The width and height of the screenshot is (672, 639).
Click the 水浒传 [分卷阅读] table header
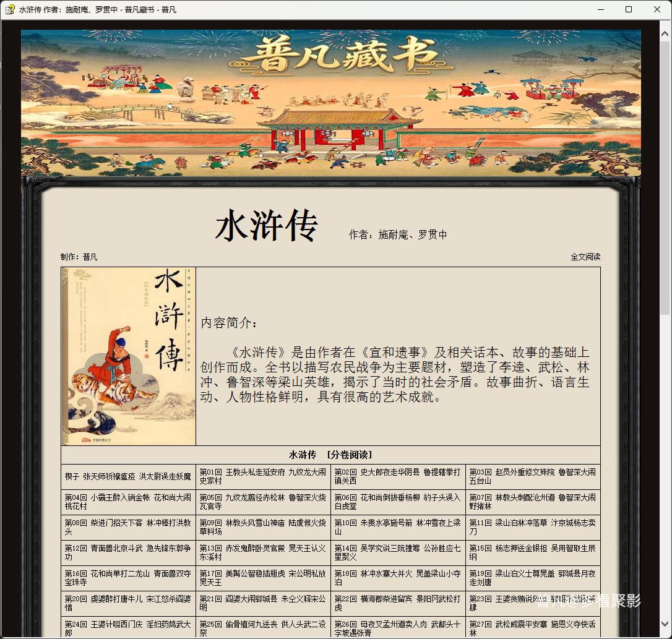[330, 455]
